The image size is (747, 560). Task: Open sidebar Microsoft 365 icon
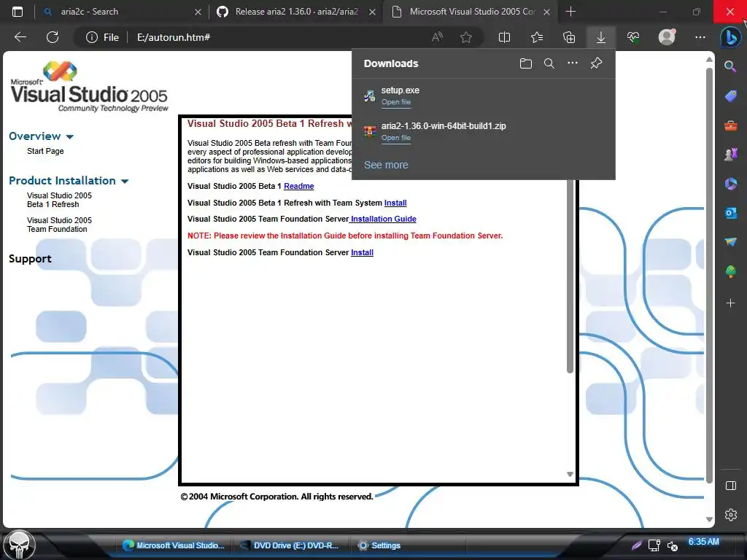(x=730, y=184)
